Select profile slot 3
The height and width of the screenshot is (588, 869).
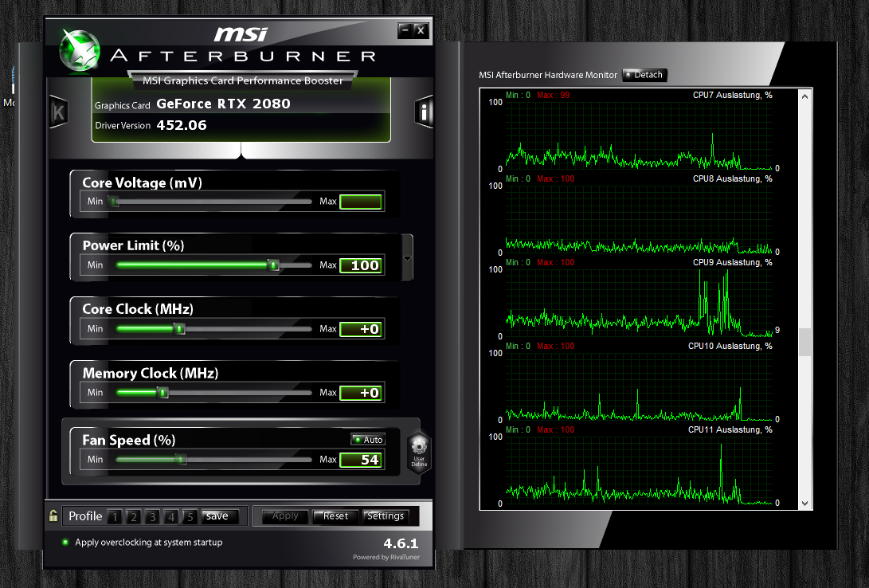[x=152, y=516]
